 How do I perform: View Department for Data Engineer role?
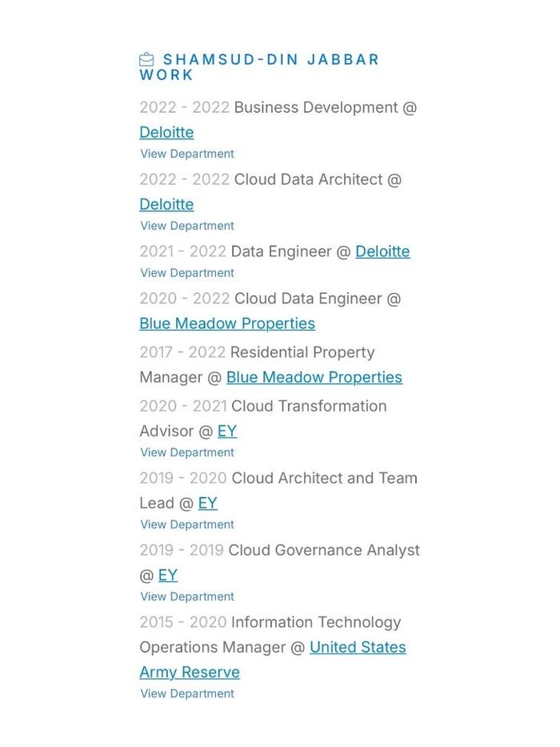click(187, 273)
